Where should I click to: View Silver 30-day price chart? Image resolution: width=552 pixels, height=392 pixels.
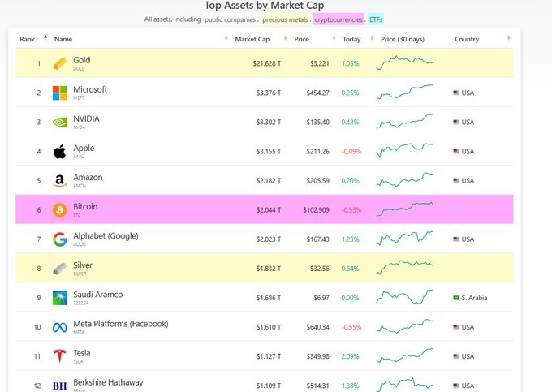(405, 268)
